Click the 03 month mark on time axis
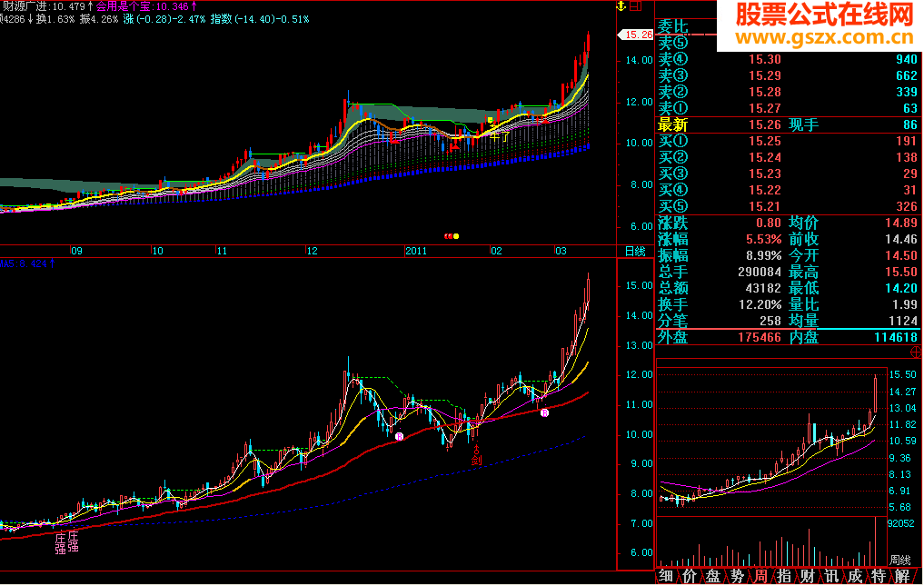The width and height of the screenshot is (924, 586). 561,252
